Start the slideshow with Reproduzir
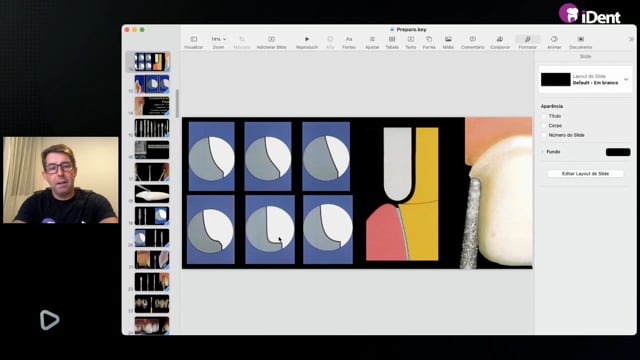640x360 pixels. tap(307, 42)
